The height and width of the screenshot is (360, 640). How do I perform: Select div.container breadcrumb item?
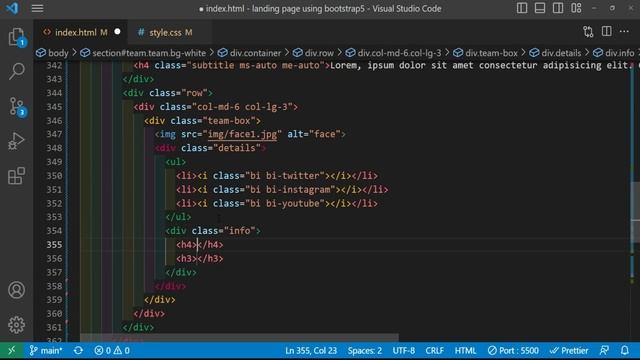click(249, 53)
